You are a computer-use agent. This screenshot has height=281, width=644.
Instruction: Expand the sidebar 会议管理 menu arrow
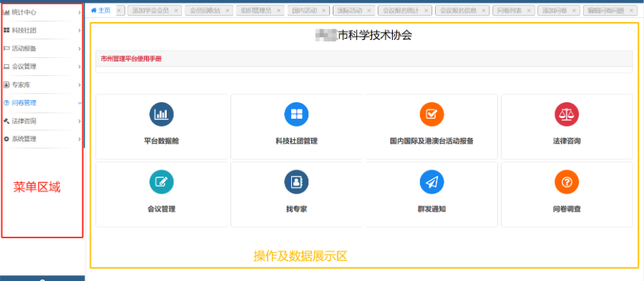point(79,67)
